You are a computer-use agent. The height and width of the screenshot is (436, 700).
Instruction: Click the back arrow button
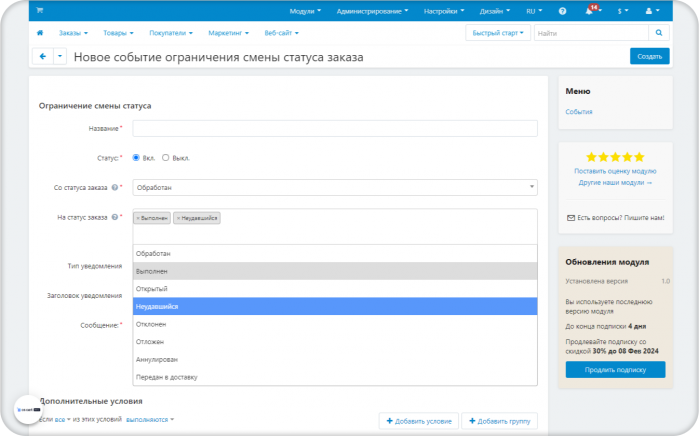coord(43,56)
